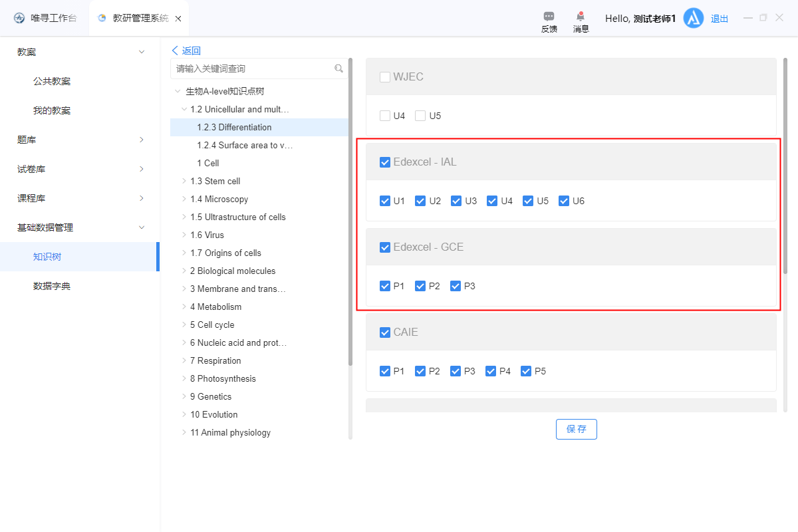
Task: Open the messages (消息) bell icon
Action: pyautogui.click(x=581, y=17)
